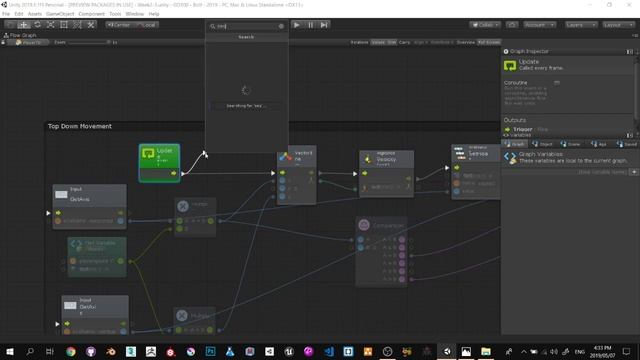Click the Graph Inspector panel icon
The height and width of the screenshot is (360, 640).
[506, 51]
